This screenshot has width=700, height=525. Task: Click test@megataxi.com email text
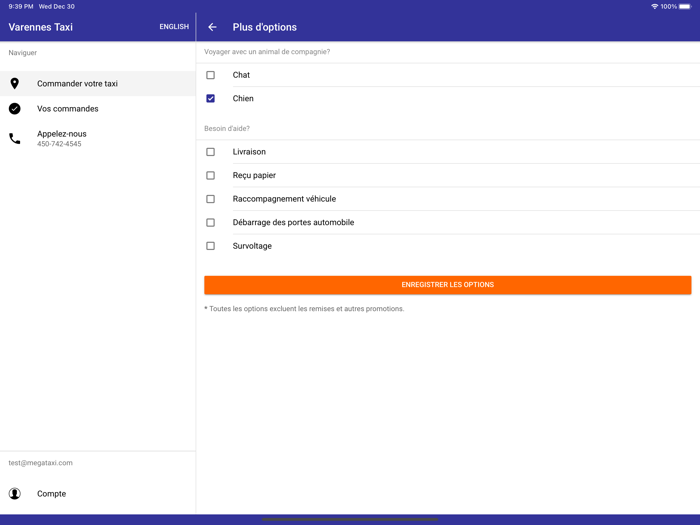(x=41, y=463)
